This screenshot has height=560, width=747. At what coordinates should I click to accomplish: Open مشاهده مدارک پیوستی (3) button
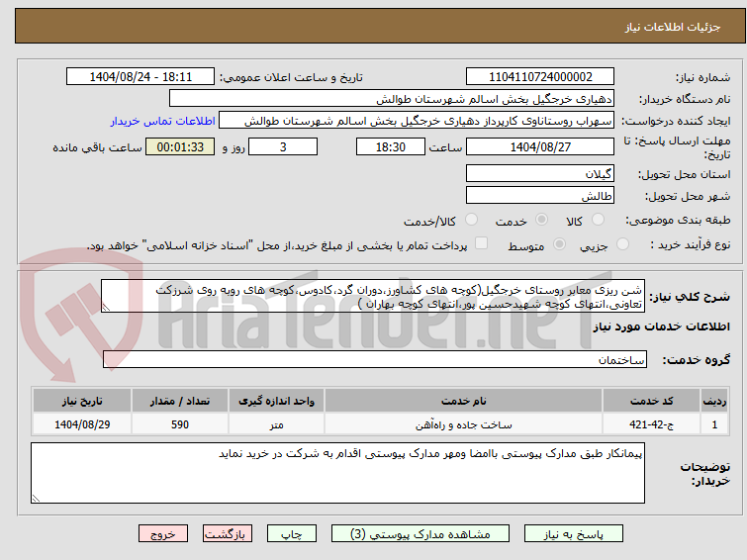(x=420, y=534)
